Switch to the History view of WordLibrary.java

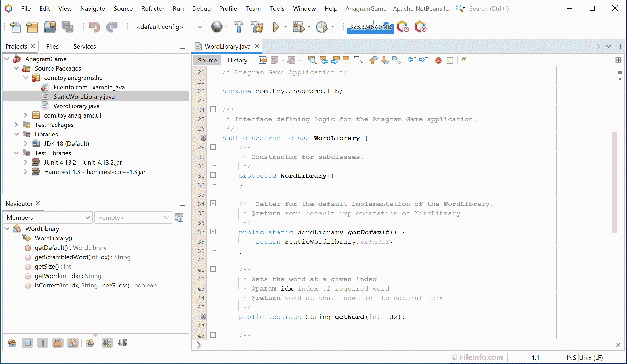coord(237,60)
